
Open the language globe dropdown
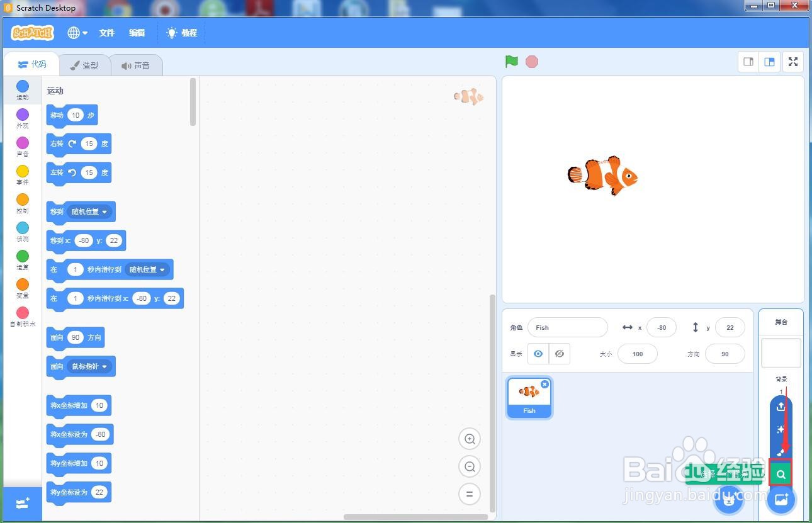pyautogui.click(x=77, y=33)
